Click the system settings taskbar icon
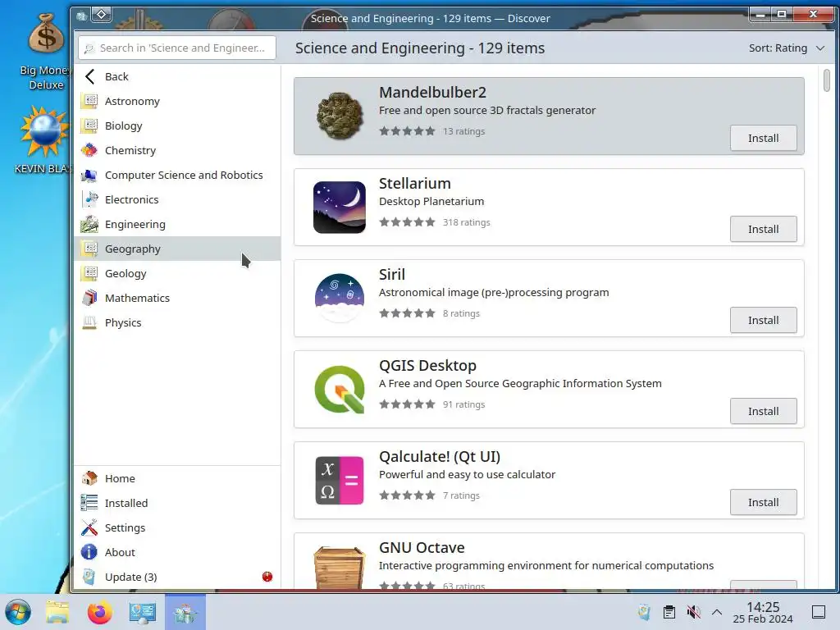This screenshot has height=630, width=840. point(143,612)
